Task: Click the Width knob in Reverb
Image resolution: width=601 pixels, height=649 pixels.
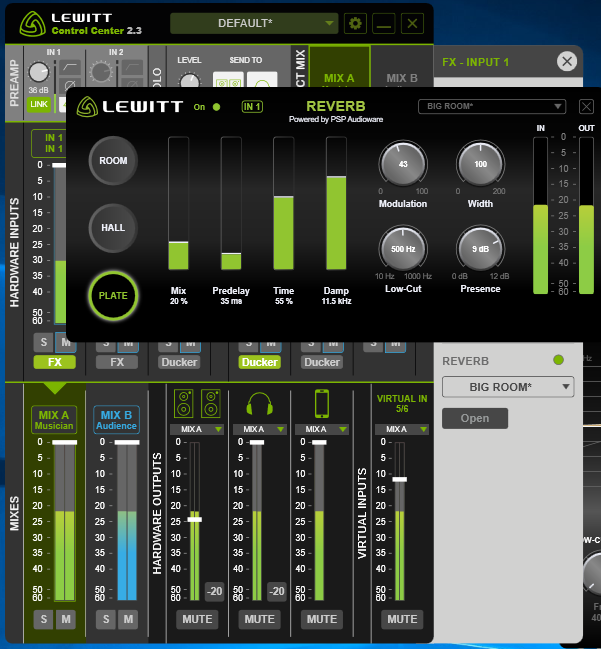Action: tap(480, 164)
